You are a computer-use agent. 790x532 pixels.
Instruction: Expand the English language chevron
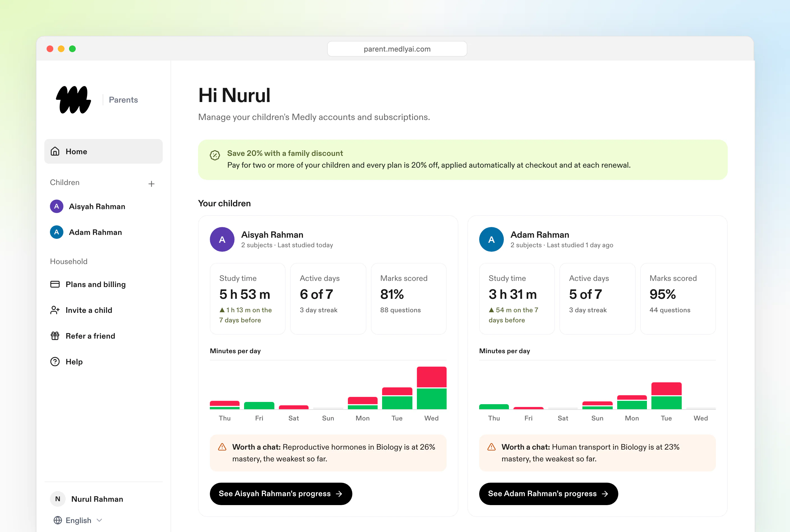[99, 520]
